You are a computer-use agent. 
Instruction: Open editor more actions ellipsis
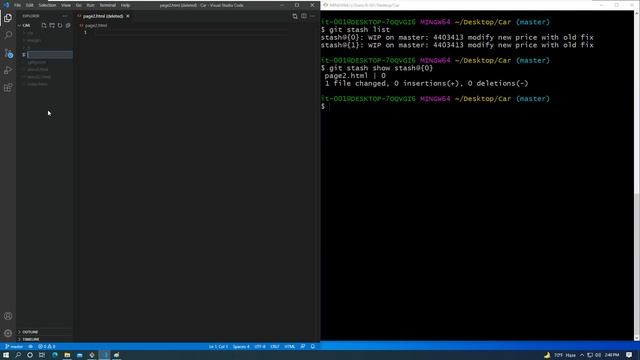(x=313, y=16)
